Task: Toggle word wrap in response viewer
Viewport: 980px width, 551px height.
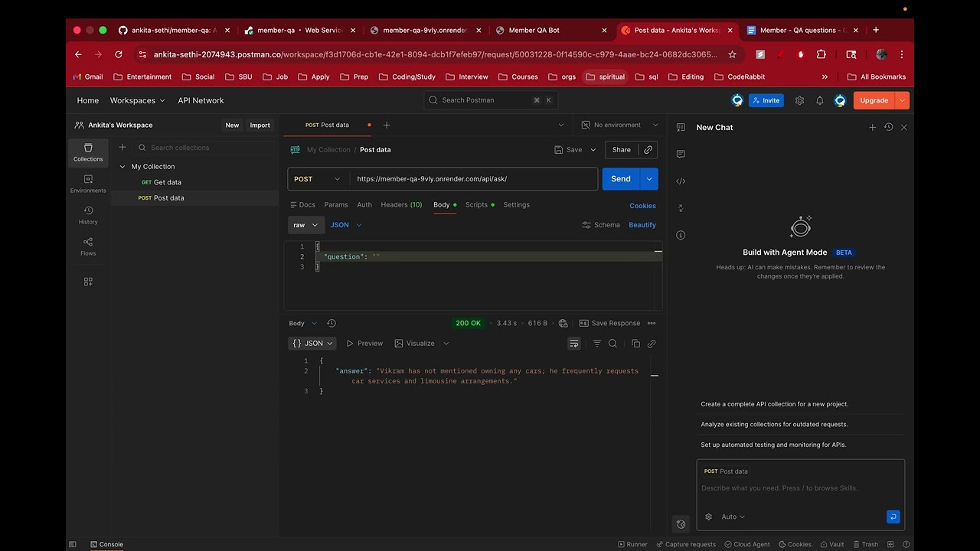Action: (574, 344)
